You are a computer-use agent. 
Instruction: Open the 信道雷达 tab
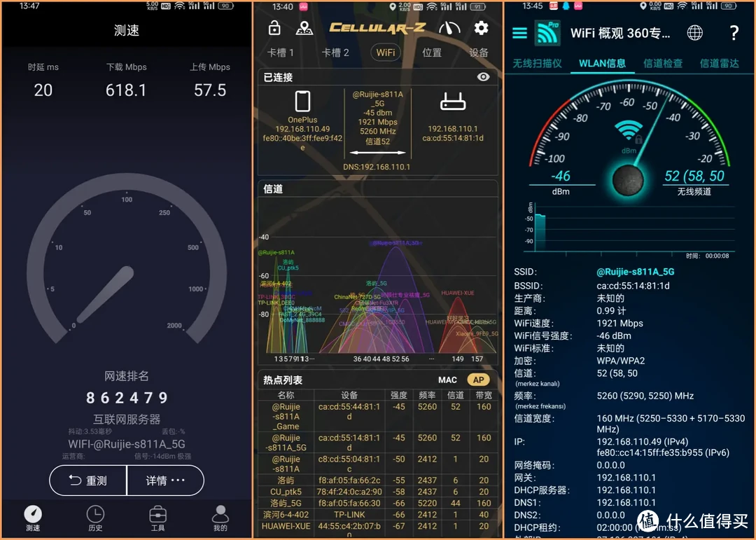719,63
